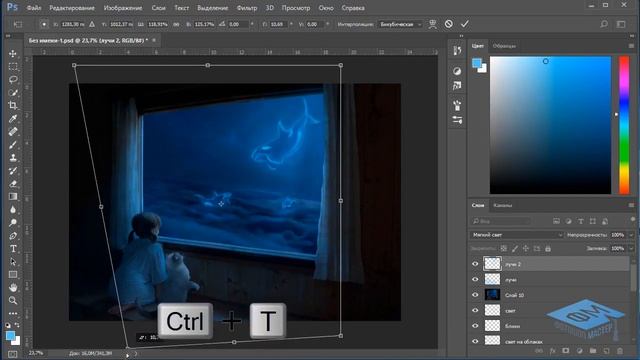Open the blend mode dropdown "Мягкий свет"
The image size is (640, 360).
click(x=517, y=235)
